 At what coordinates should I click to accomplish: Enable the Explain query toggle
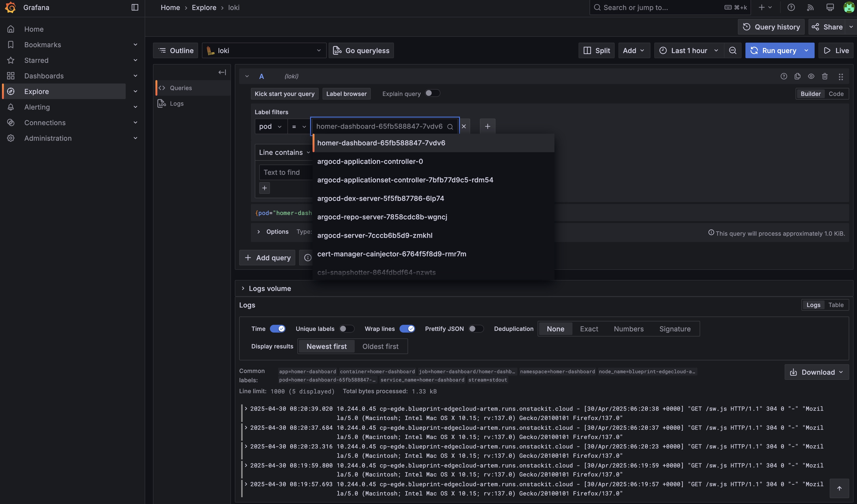[x=433, y=93]
